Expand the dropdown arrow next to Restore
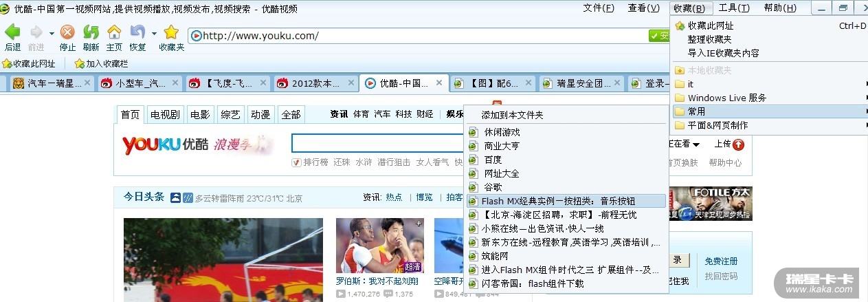 154,33
